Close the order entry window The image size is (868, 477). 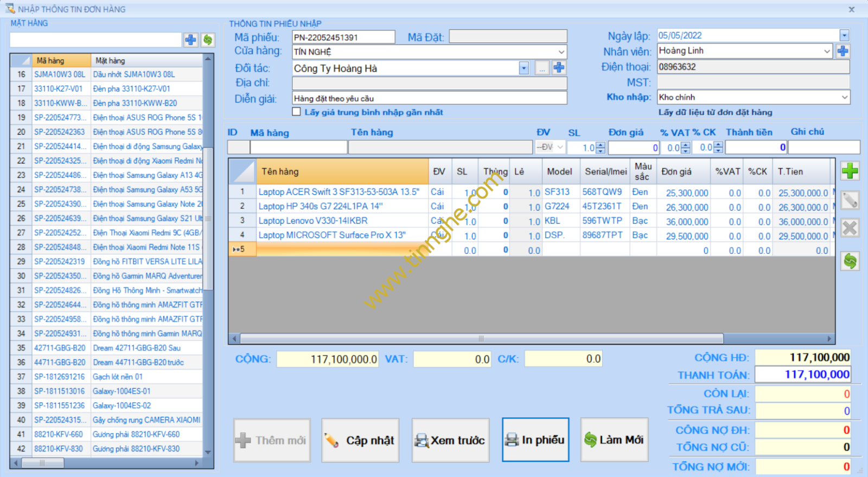852,9
